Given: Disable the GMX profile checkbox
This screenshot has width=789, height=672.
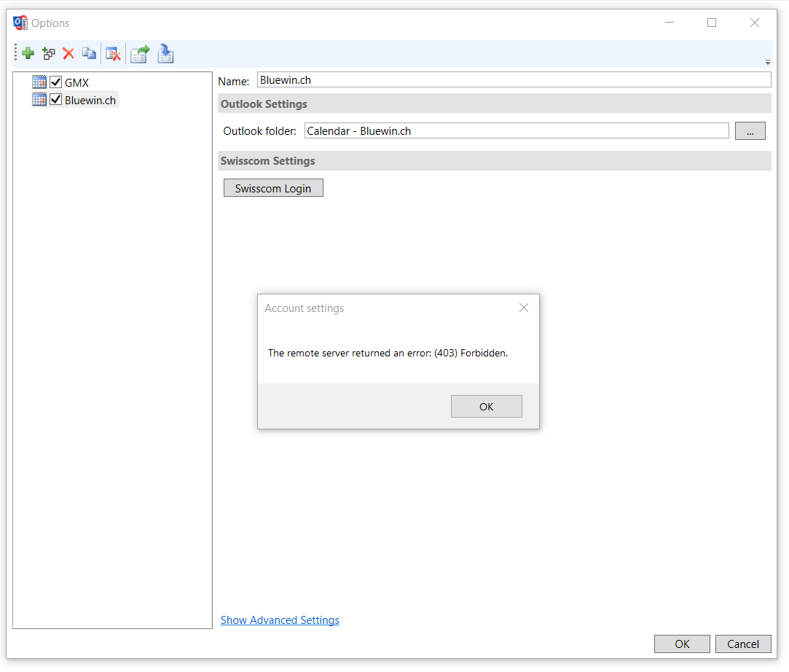Looking at the screenshot, I should 56,82.
